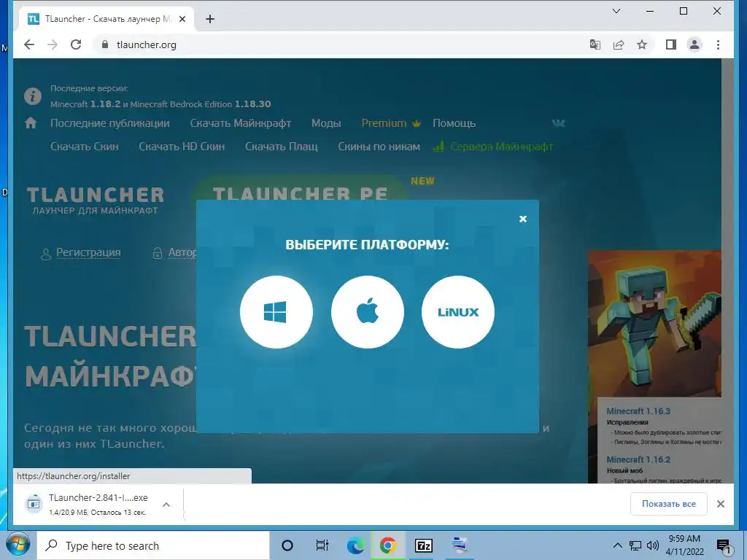Open network status tray icon
Screen dimensions: 747x560
point(635,545)
